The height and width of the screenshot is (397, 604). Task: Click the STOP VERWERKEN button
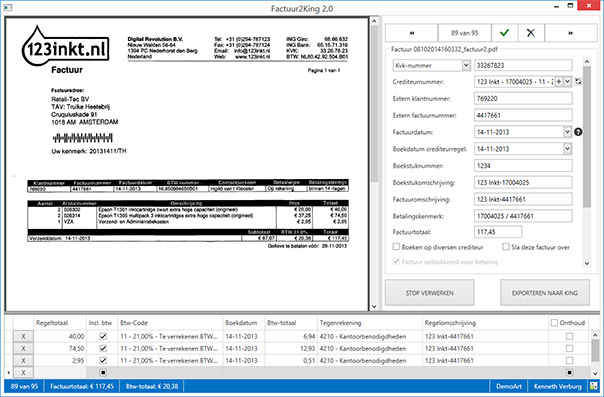pyautogui.click(x=430, y=293)
